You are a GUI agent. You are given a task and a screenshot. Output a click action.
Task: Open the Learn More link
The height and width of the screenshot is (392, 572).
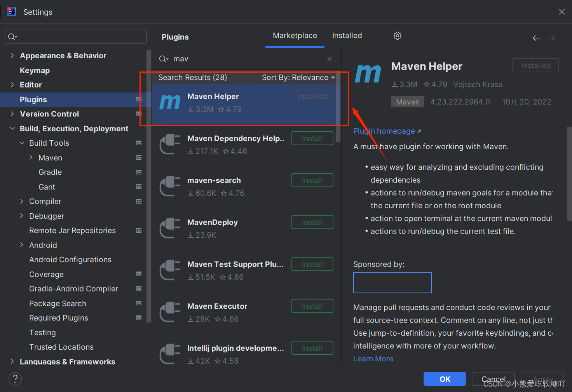point(373,359)
